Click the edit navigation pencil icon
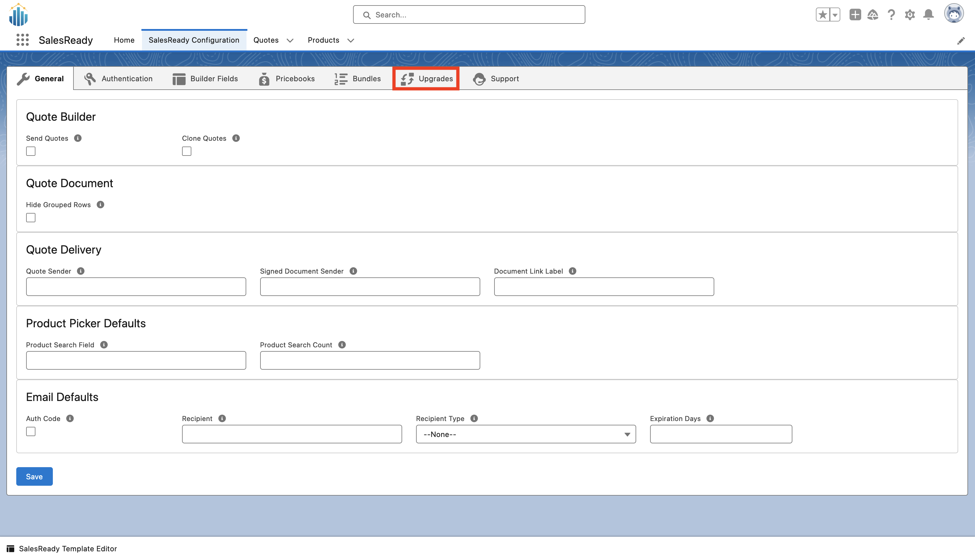The width and height of the screenshot is (975, 560). pyautogui.click(x=961, y=41)
